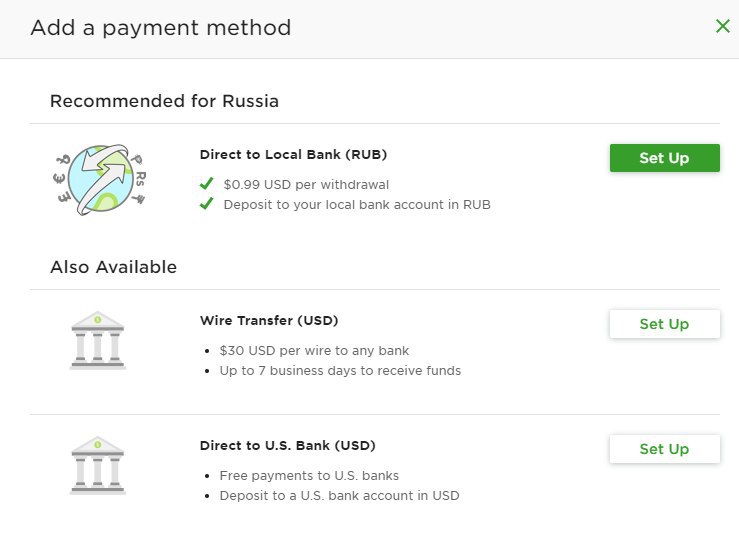Click green checkmark beside $0.99 USD per withdrawal
This screenshot has width=739, height=538.
[206, 183]
